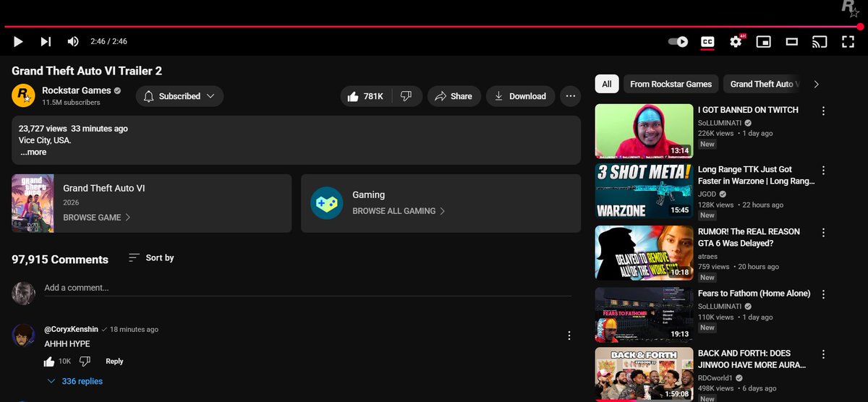
Task: Toggle closed captions
Action: pyautogui.click(x=707, y=42)
